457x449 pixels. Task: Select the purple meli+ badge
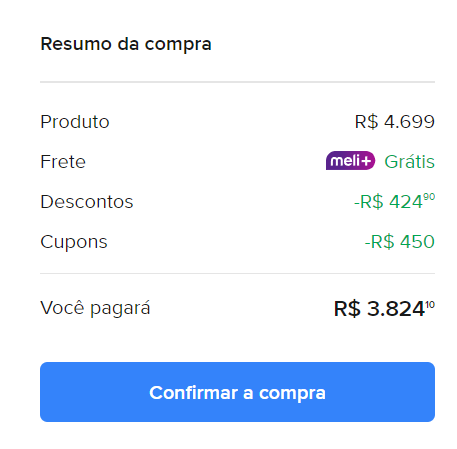[x=350, y=161]
